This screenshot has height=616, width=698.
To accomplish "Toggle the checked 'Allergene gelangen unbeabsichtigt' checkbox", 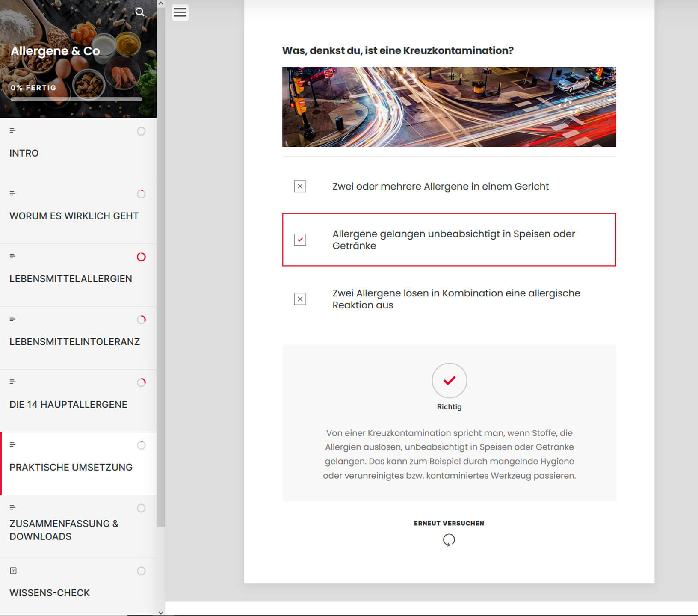I will point(300,240).
